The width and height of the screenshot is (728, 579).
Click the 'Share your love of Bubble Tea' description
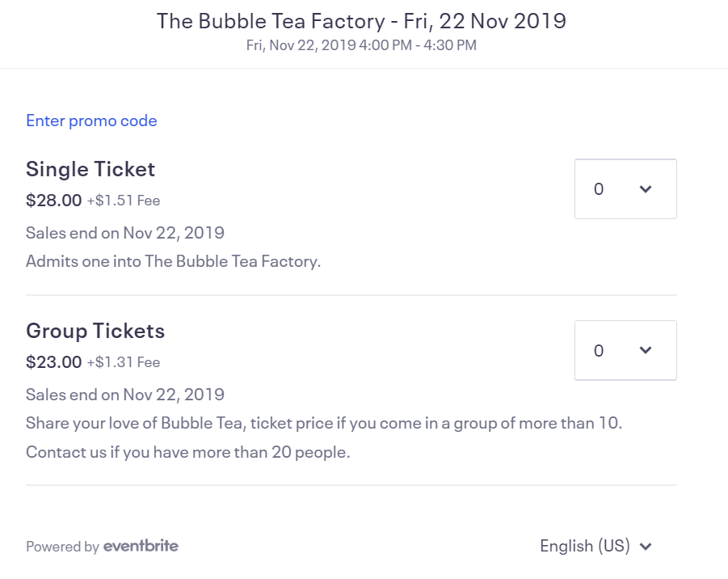tap(323, 423)
